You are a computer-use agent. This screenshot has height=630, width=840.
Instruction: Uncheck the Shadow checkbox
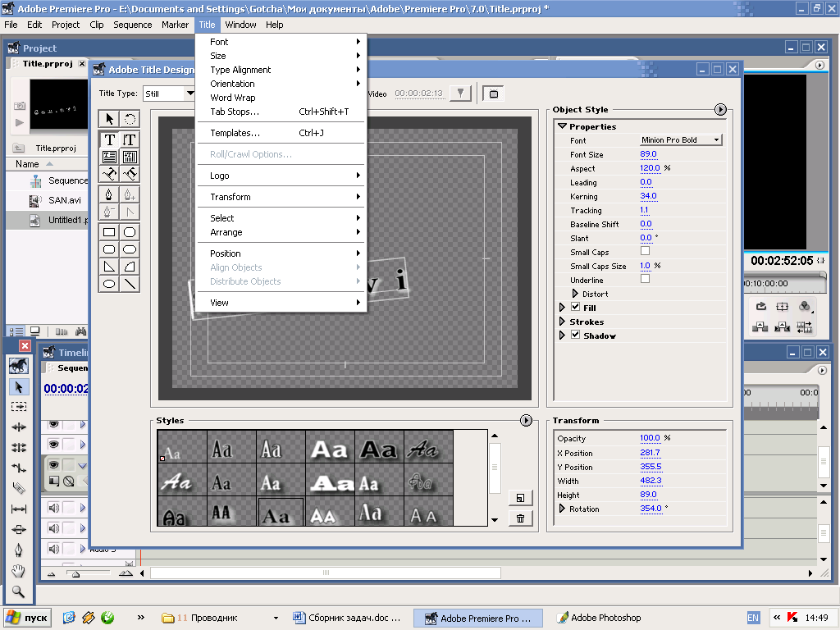pos(575,335)
